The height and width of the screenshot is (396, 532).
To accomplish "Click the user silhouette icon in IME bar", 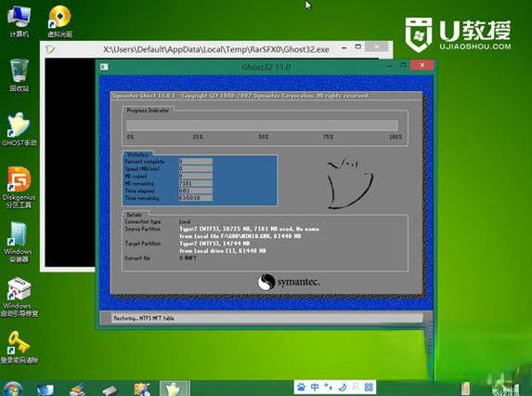I will point(356,388).
